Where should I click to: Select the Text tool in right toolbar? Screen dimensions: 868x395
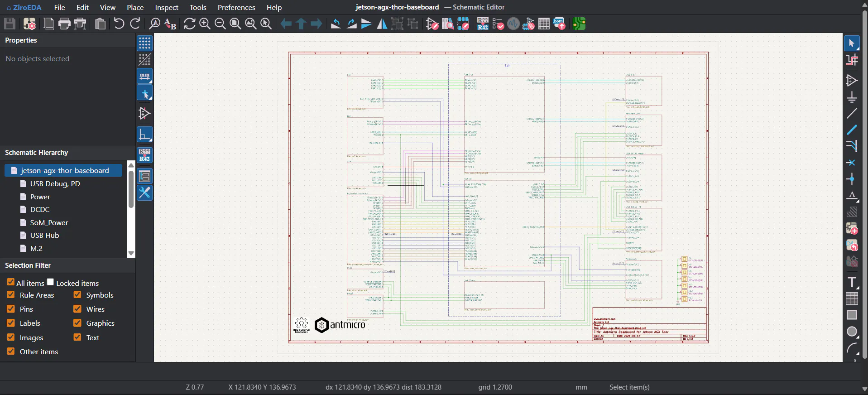click(852, 282)
